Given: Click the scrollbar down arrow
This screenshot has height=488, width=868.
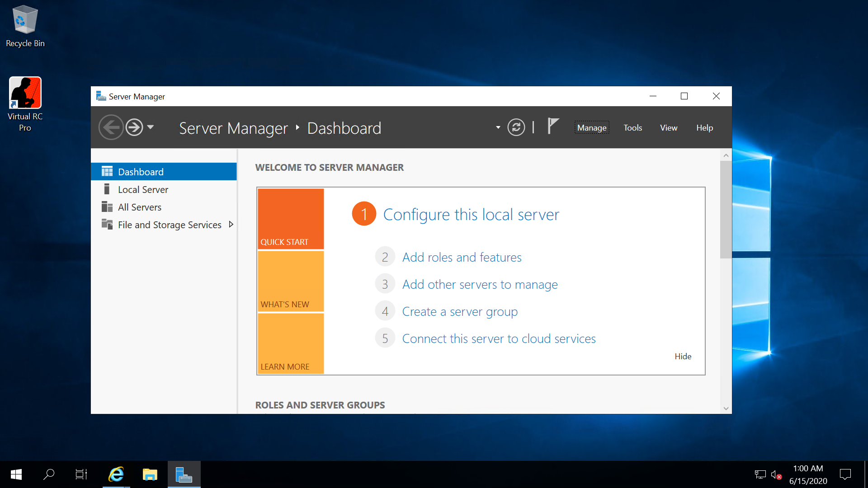Looking at the screenshot, I should [726, 408].
